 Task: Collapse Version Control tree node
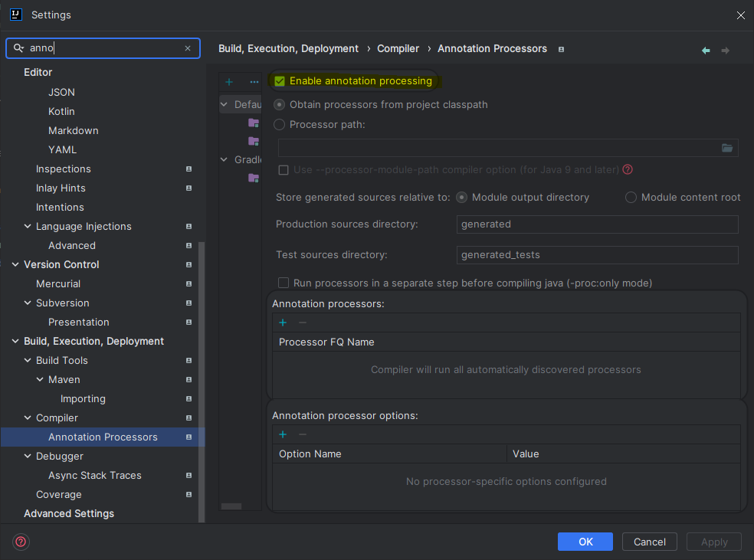pyautogui.click(x=15, y=264)
